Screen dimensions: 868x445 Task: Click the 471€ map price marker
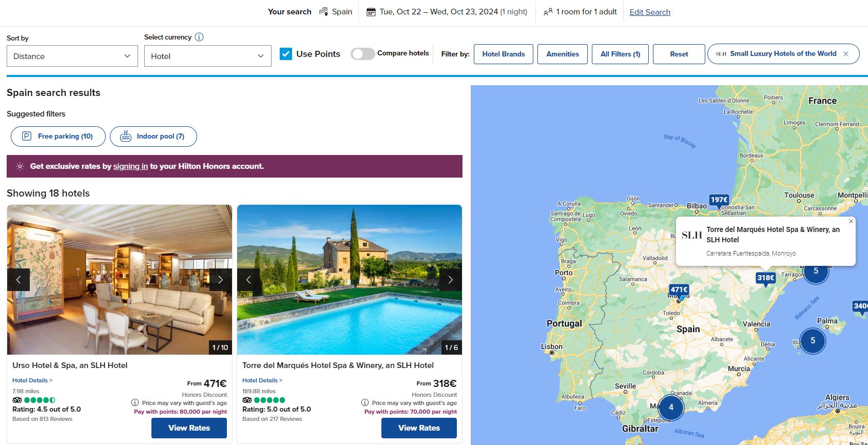click(679, 291)
